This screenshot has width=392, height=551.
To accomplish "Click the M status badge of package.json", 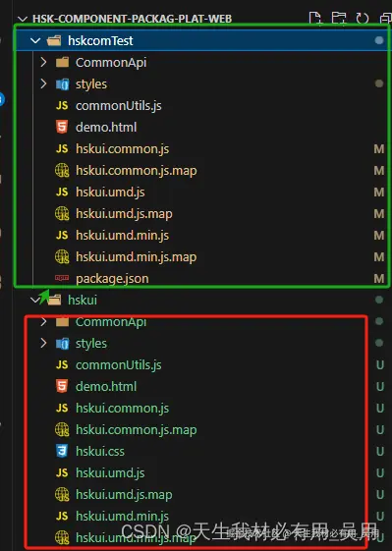I will pyautogui.click(x=379, y=279).
